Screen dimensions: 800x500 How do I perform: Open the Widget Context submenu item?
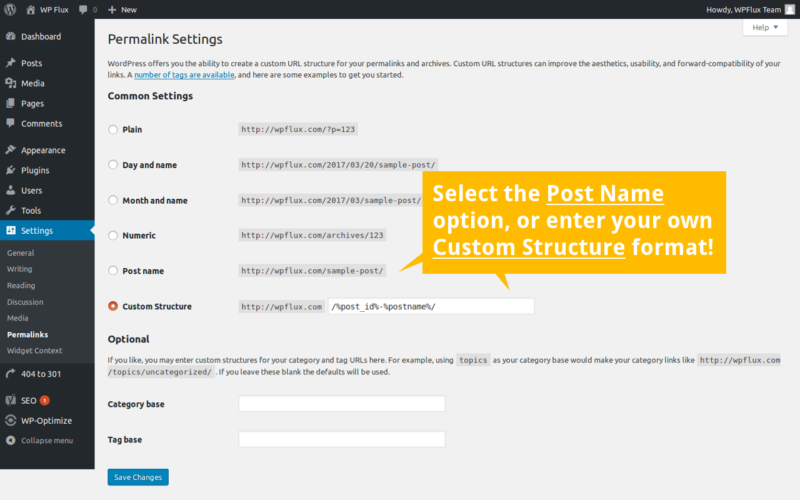pyautogui.click(x=34, y=351)
